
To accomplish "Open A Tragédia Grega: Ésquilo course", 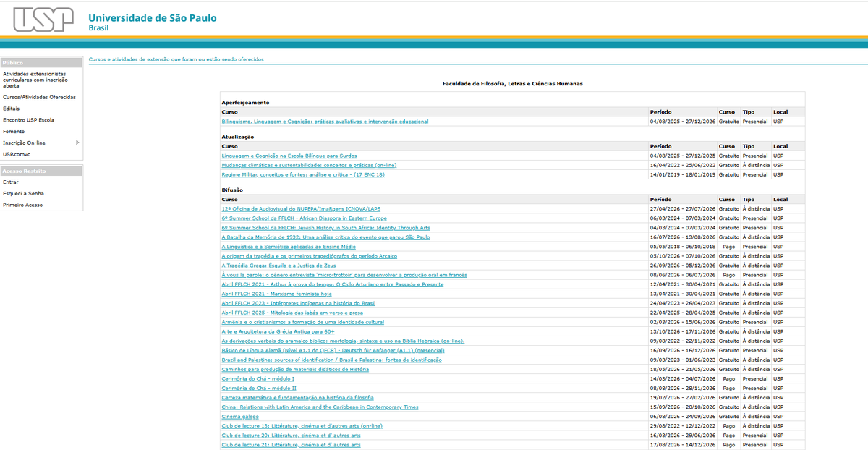I will coord(279,266).
